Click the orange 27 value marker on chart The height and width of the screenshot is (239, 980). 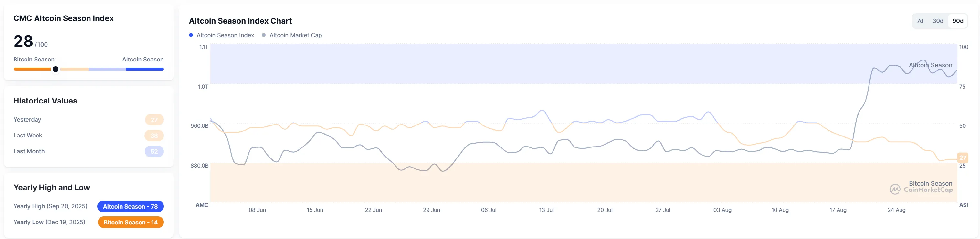(x=963, y=158)
